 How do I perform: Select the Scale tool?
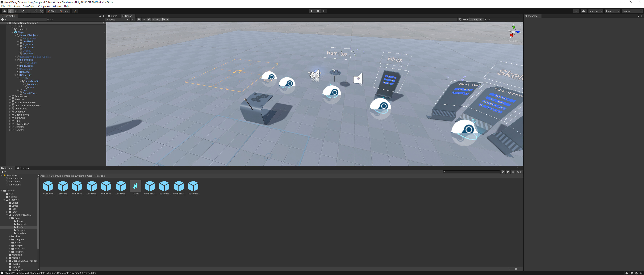pos(23,11)
